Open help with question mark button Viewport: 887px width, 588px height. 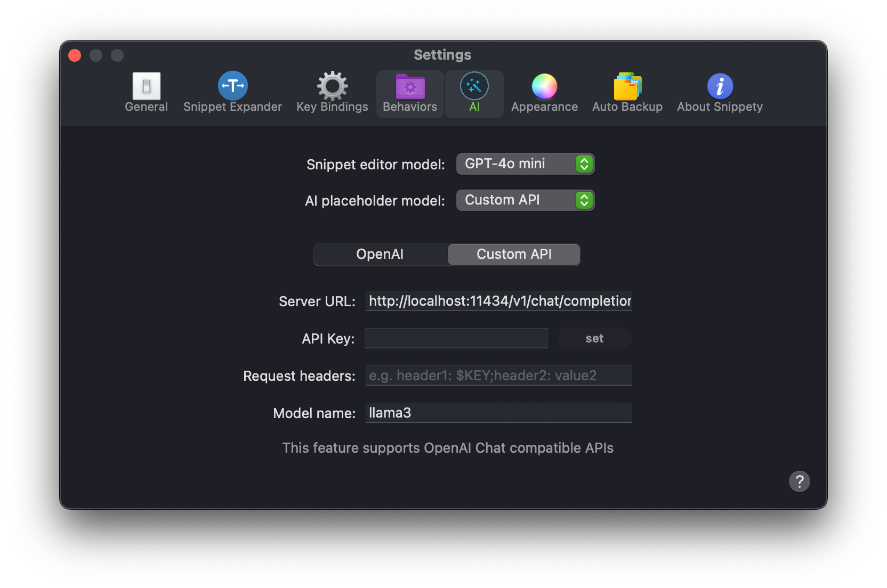coord(799,481)
